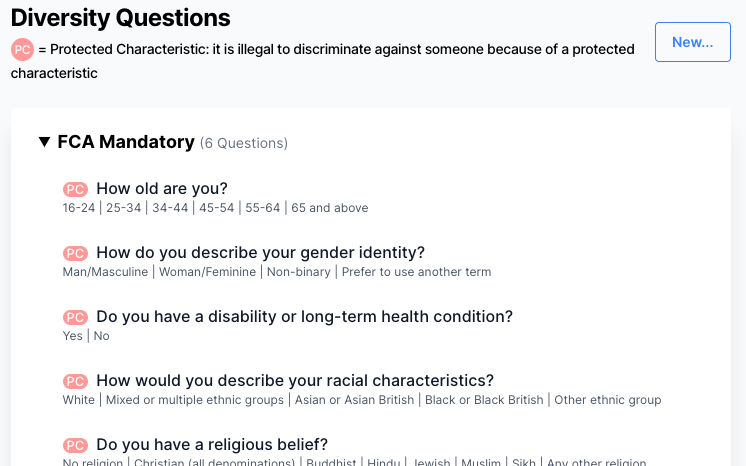The width and height of the screenshot is (746, 466).
Task: Click PC badge next to age question
Action: tap(75, 189)
